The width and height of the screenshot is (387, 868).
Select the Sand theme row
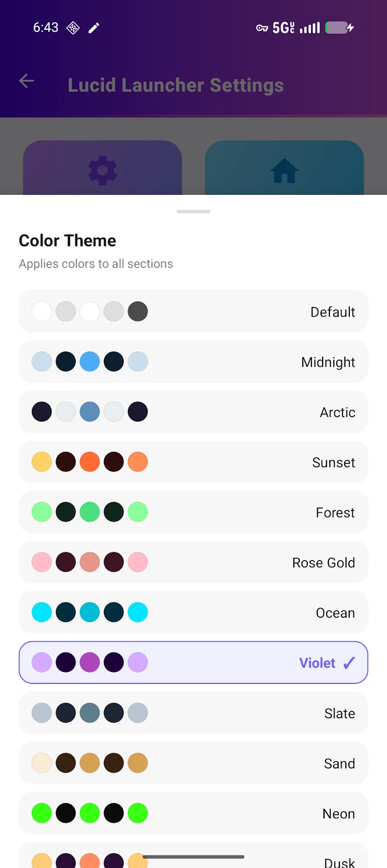click(x=193, y=763)
